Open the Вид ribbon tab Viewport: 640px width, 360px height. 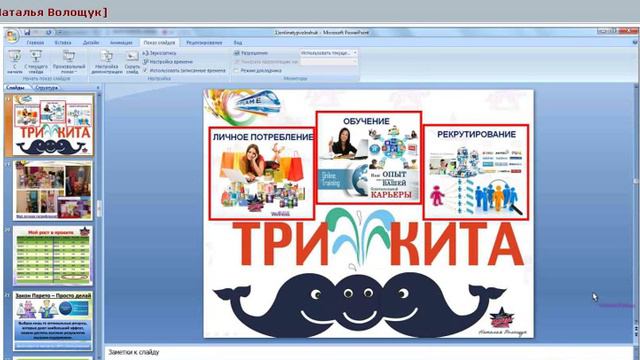pos(238,42)
